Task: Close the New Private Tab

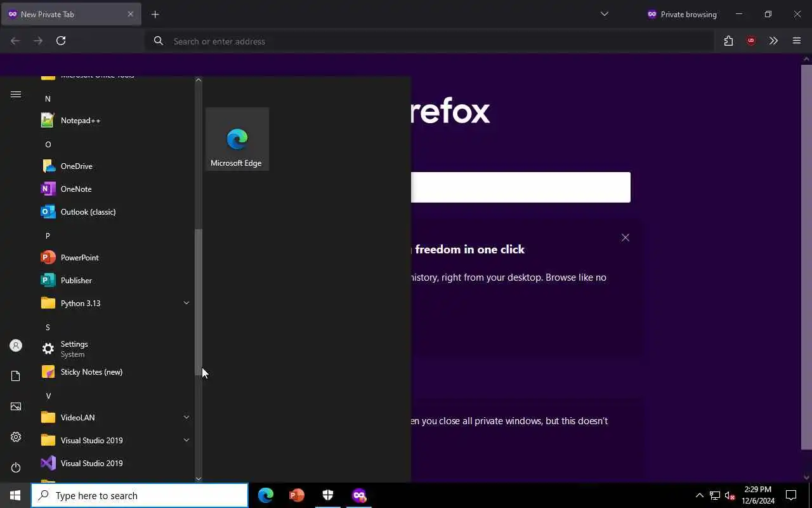Action: click(130, 14)
